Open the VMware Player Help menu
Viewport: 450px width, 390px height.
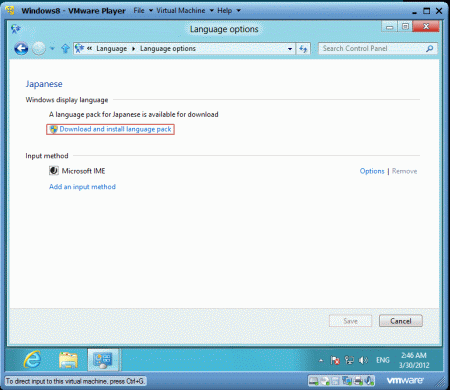(228, 11)
